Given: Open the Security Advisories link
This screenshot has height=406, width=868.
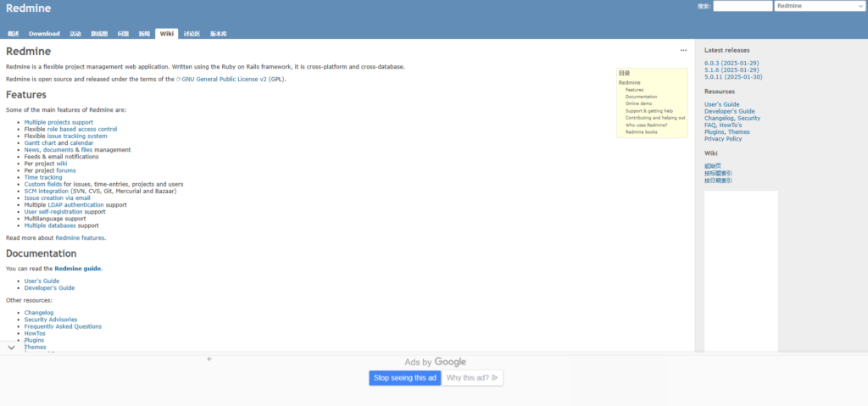Looking at the screenshot, I should point(51,320).
